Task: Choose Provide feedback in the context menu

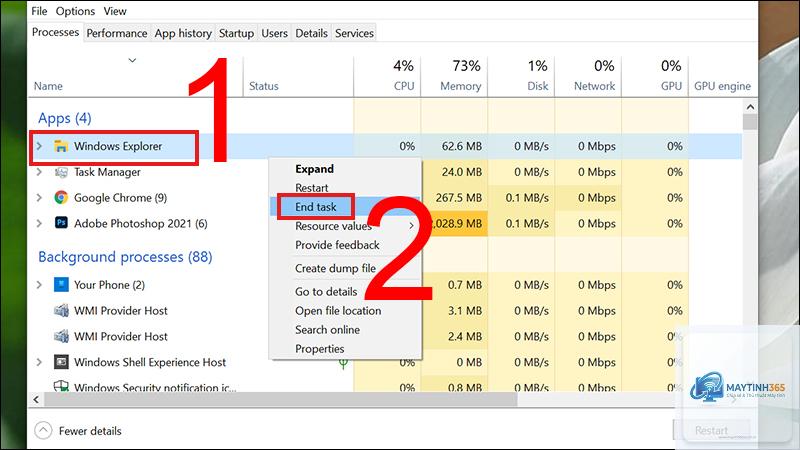Action: [x=337, y=245]
